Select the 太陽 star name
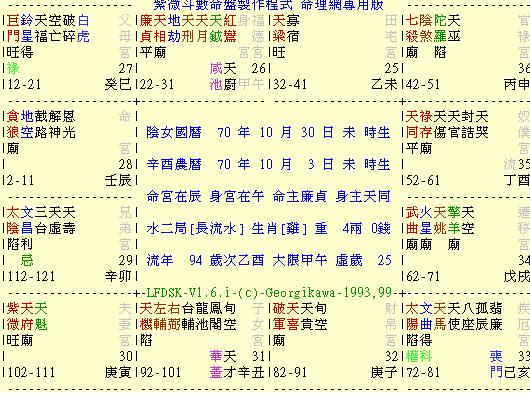The height and width of the screenshot is (398, 530). pos(412,317)
